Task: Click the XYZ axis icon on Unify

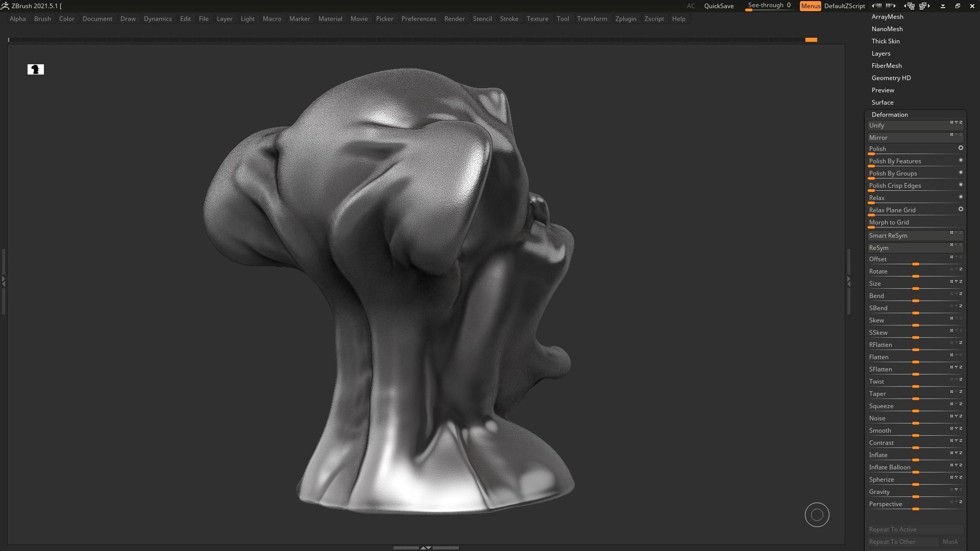Action: point(956,122)
